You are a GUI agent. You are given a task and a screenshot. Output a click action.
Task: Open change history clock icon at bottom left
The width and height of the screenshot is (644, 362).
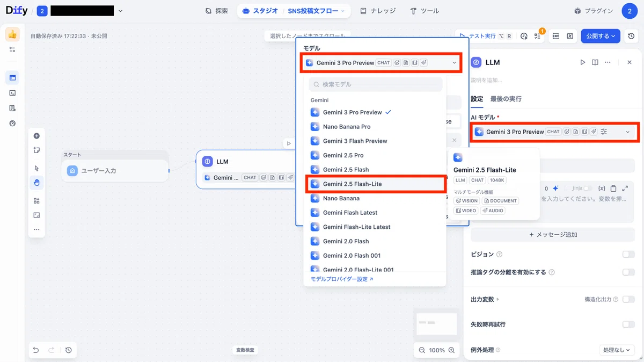69,350
